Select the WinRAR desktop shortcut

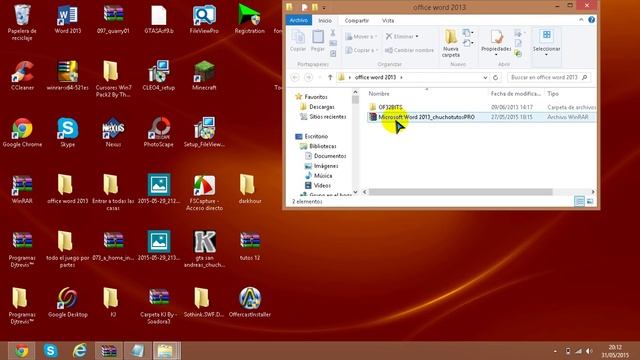point(22,189)
